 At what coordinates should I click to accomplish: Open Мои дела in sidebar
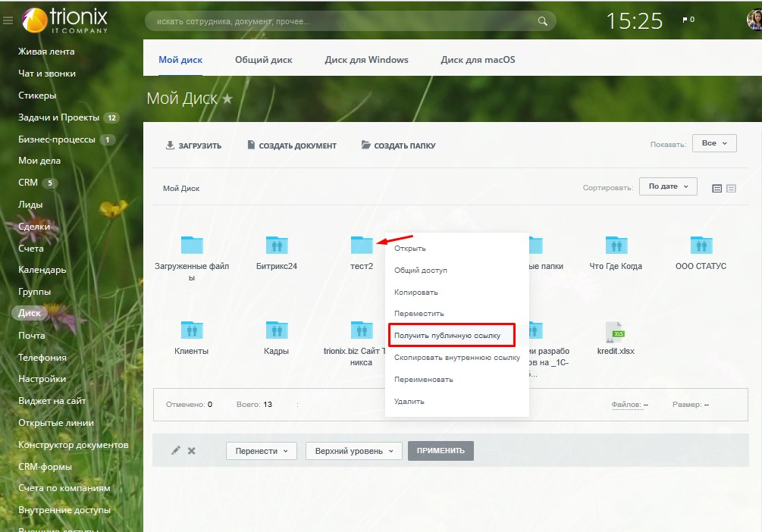(x=39, y=161)
